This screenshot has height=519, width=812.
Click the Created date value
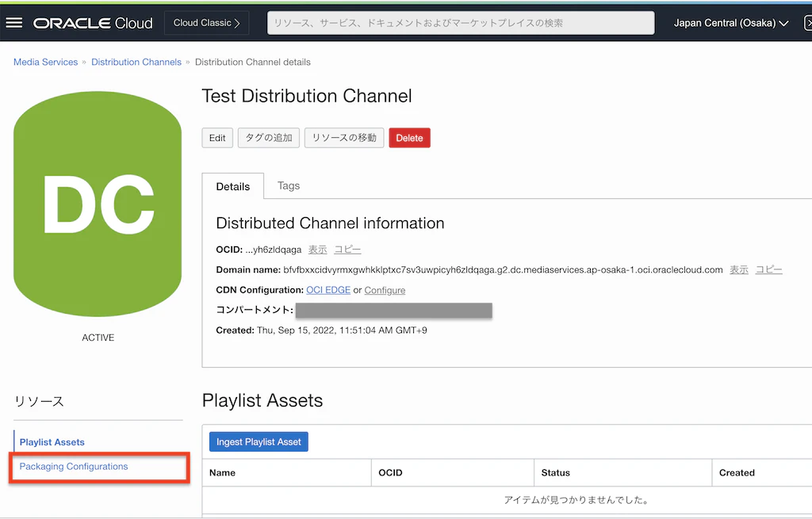[342, 330]
